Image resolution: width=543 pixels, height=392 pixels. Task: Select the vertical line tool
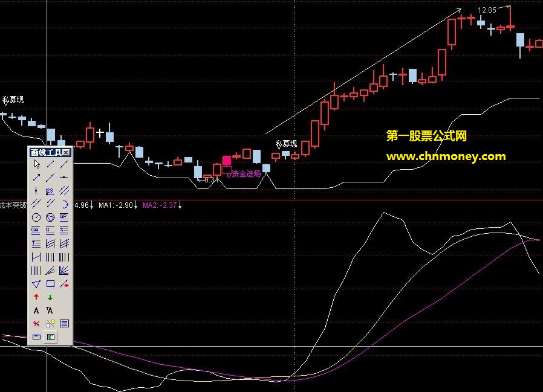(x=36, y=191)
